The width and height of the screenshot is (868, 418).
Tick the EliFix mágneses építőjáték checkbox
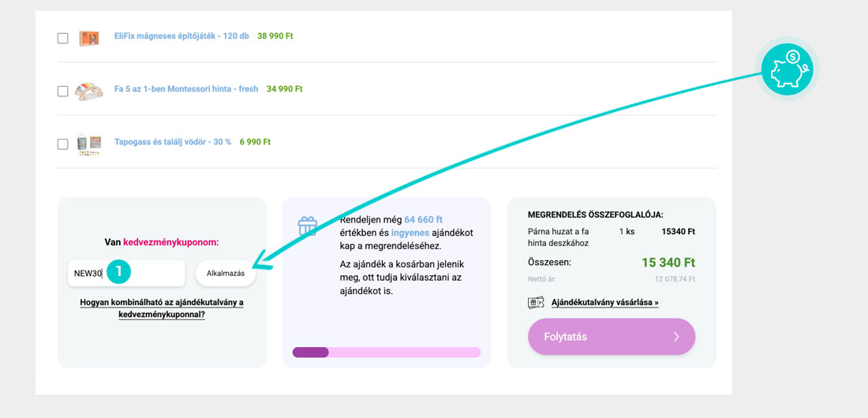(x=63, y=38)
